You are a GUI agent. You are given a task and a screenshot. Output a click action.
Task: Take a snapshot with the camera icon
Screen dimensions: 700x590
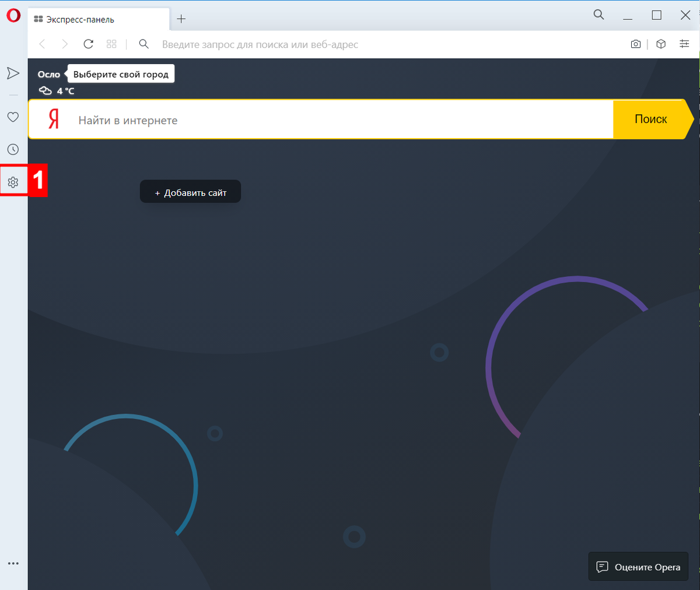coord(636,44)
